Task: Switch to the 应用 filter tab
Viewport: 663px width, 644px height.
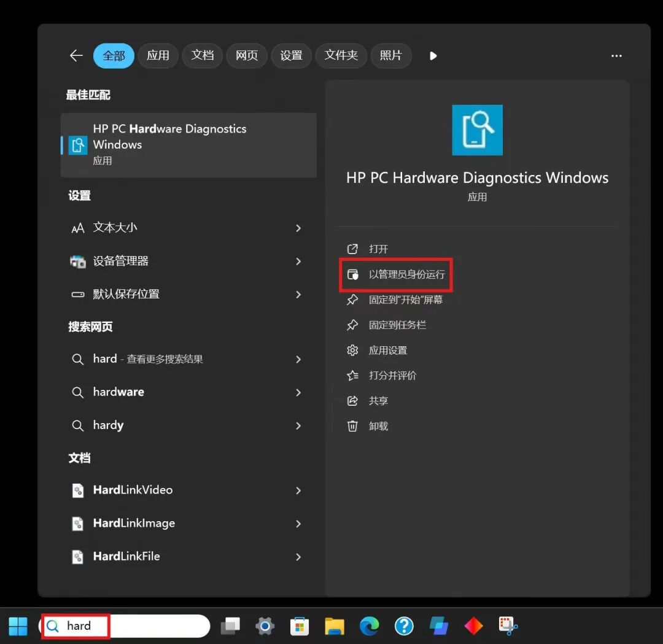Action: pos(158,55)
